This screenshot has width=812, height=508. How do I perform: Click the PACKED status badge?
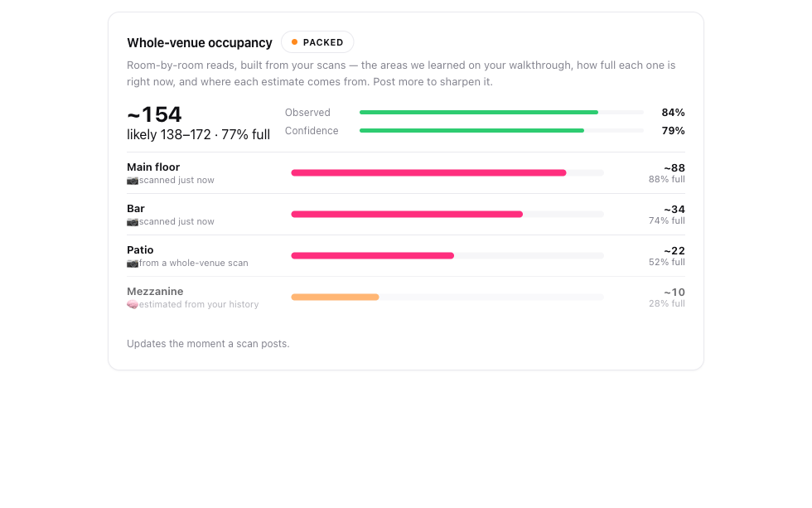(317, 42)
